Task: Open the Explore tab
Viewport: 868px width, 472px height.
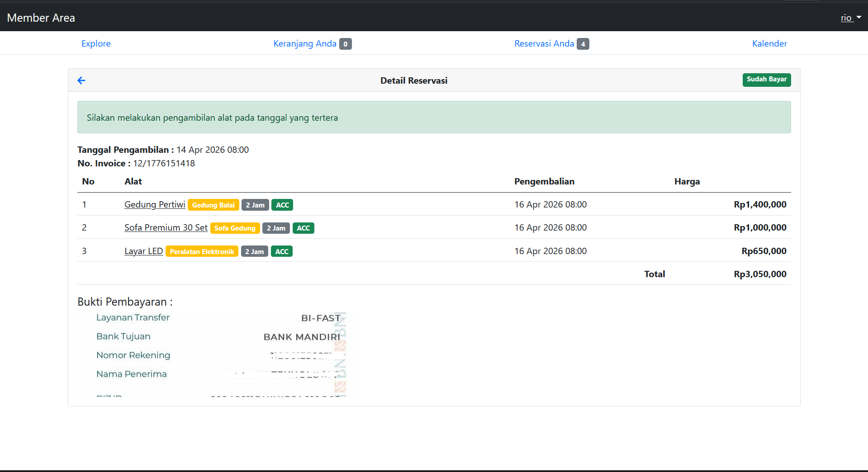Action: pos(96,43)
